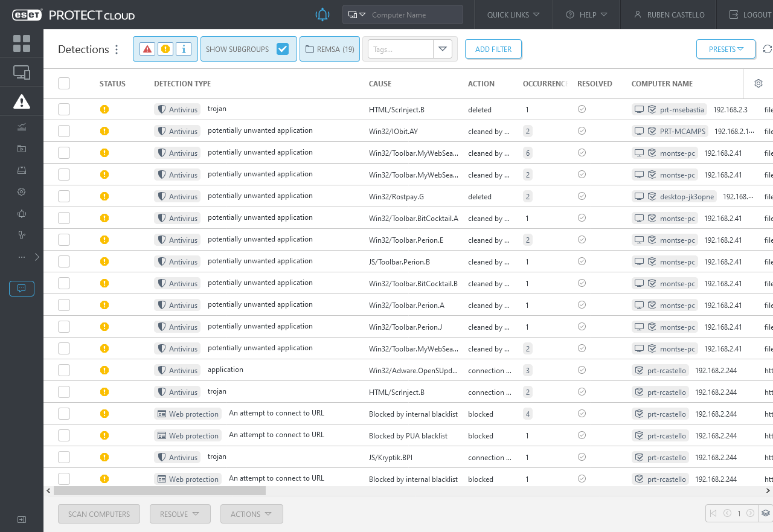Tick the select-all checkbox in table header

[x=64, y=84]
